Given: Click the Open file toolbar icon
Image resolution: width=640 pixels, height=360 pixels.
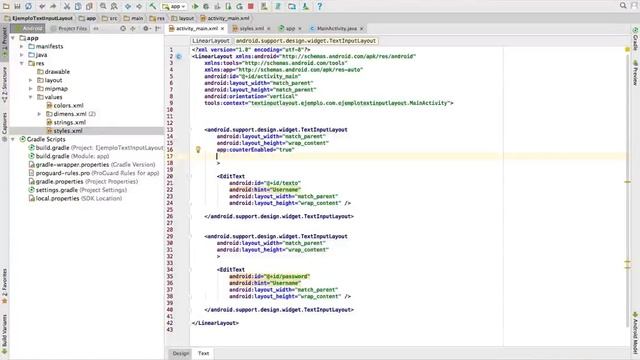Looking at the screenshot, I should click(x=6, y=6).
